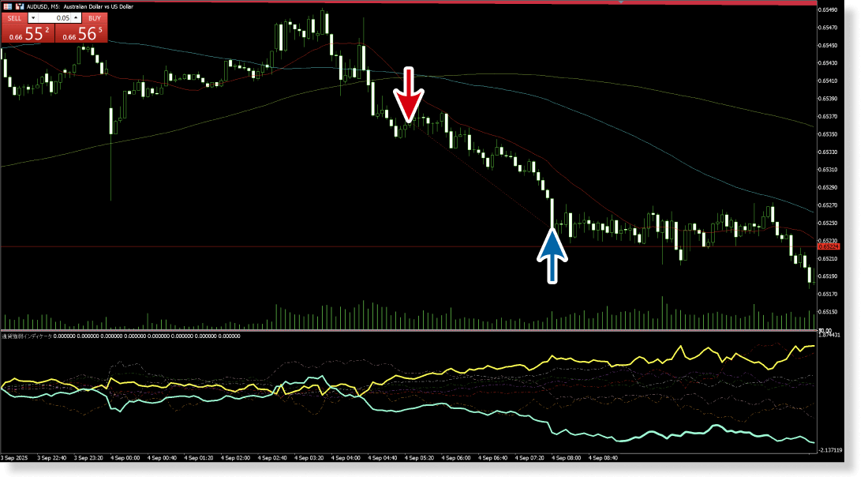Screen dimensions: 868x477
Task: Click the one-click trading chart icon
Action: click(x=20, y=7)
